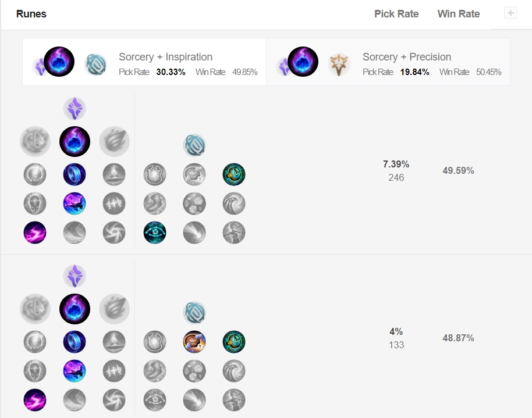Sort by the Pick Rate column header

[396, 14]
